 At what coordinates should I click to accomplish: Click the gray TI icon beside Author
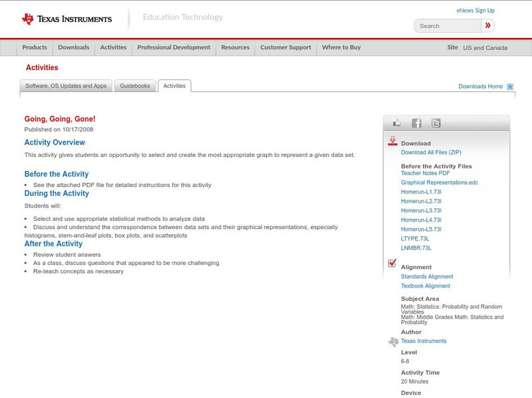coord(393,341)
